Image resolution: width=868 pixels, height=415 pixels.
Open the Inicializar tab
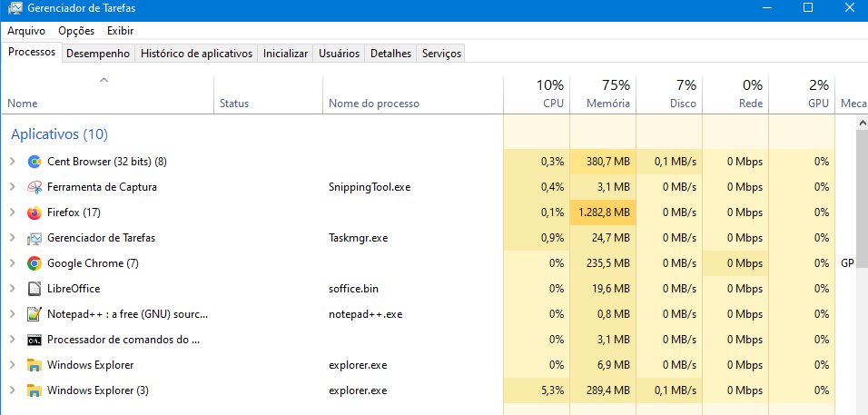click(285, 54)
